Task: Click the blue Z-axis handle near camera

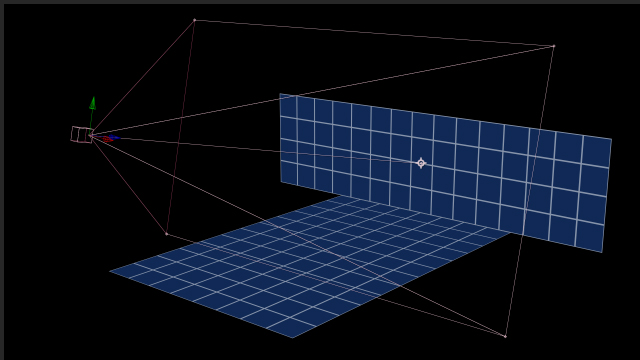Action: 115,138
